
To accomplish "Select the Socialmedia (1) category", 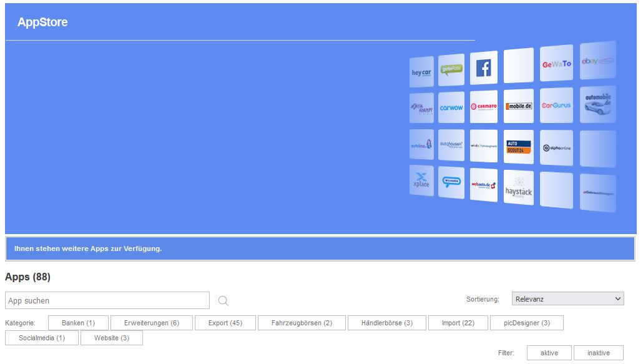I will (x=42, y=338).
